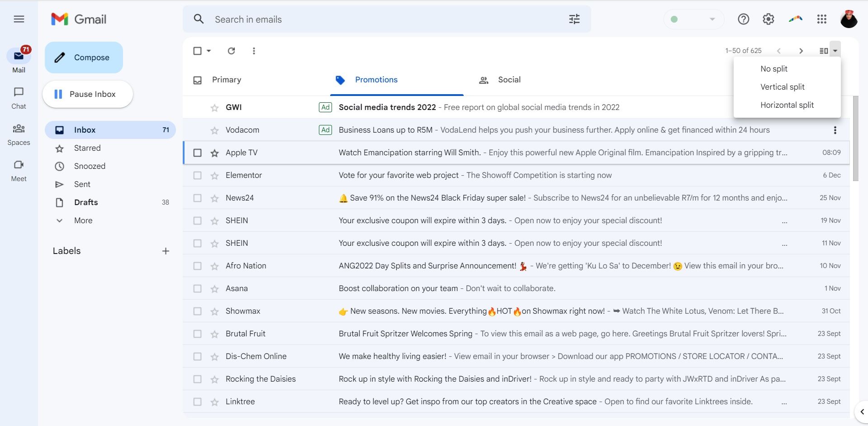Refresh the inbox

[x=231, y=51]
